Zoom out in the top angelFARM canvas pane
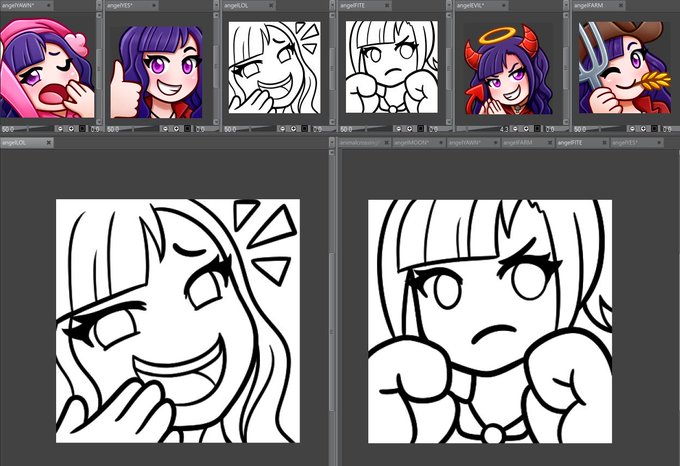 click(x=632, y=129)
